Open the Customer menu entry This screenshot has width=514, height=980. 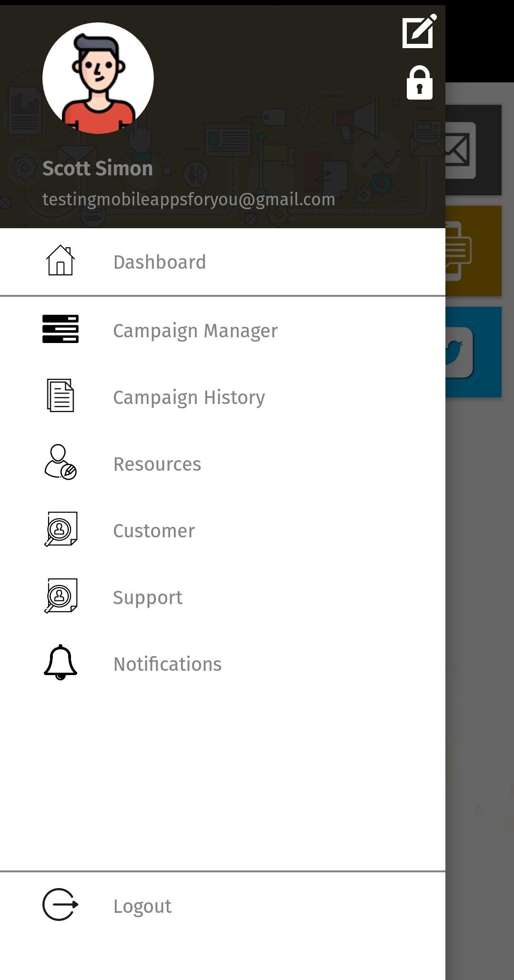click(154, 531)
